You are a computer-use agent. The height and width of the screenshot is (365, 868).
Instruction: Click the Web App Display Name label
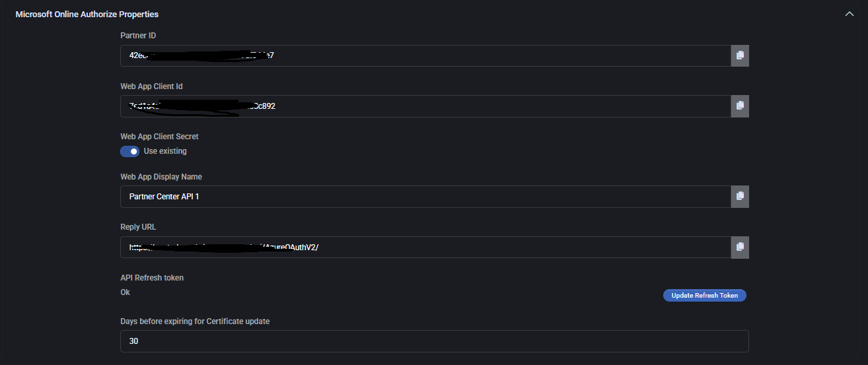click(x=161, y=177)
